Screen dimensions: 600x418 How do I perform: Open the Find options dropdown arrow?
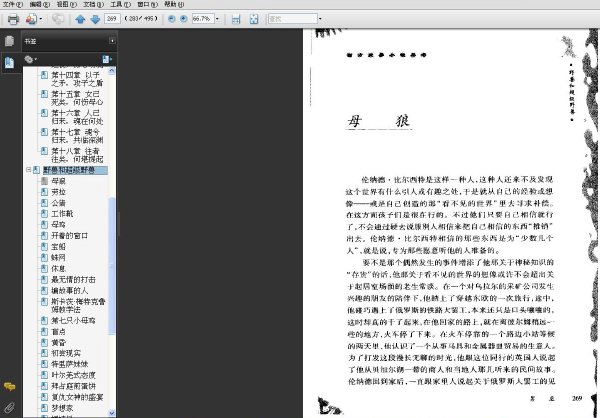[320, 18]
